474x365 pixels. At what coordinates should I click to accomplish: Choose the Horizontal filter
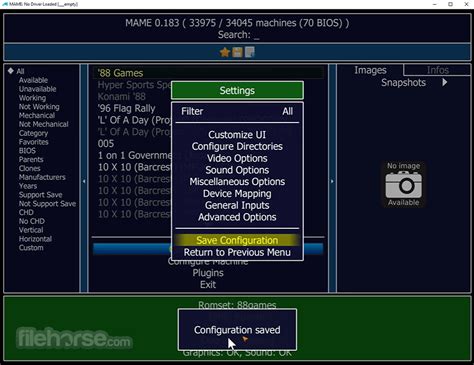point(35,239)
